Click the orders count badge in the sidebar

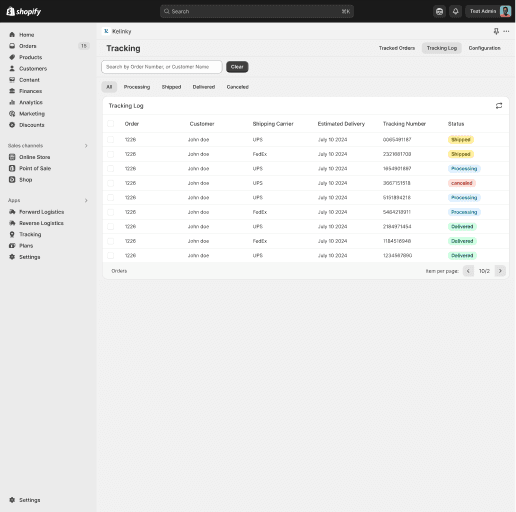[84, 46]
